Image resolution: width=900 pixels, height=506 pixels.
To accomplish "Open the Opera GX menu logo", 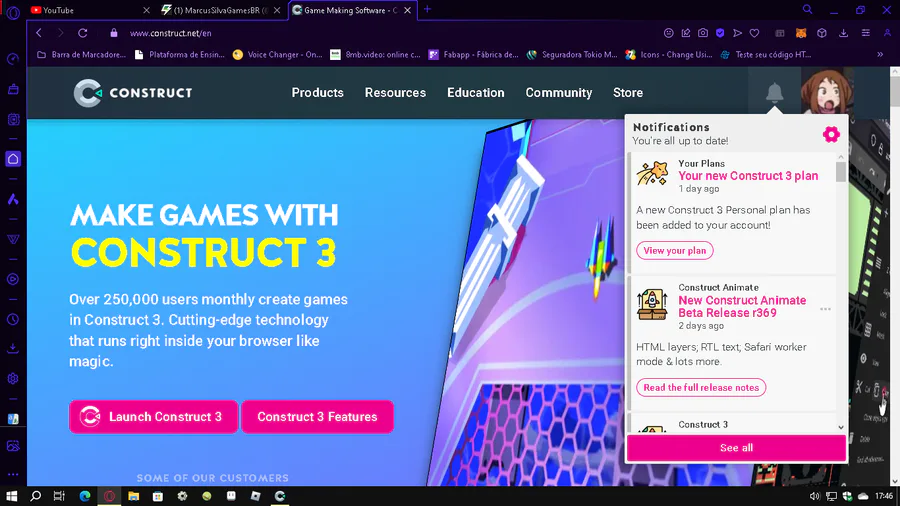I will 13,13.
